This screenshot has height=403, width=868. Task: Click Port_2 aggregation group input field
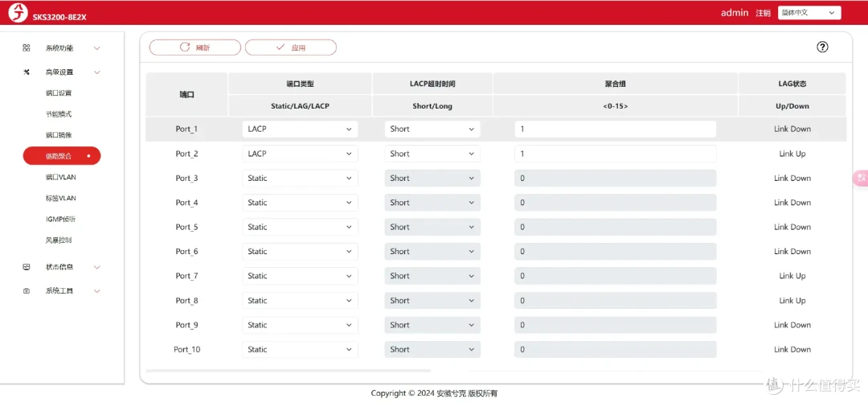click(x=615, y=154)
